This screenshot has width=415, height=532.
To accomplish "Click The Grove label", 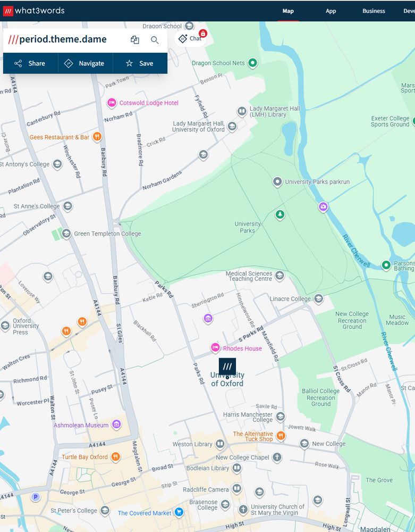I will 379,480.
